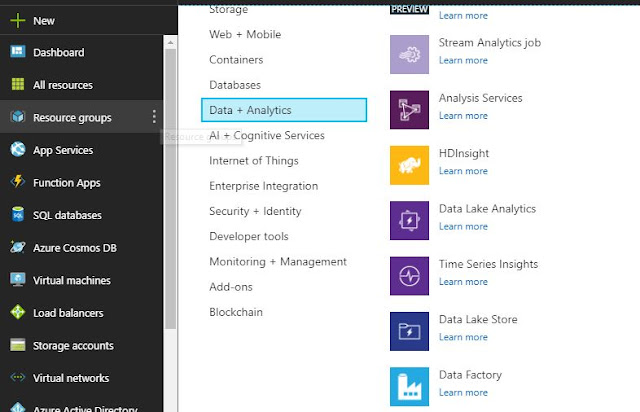Click Learn more under HDInsight
Screen dimensions: 640x412
tap(463, 171)
